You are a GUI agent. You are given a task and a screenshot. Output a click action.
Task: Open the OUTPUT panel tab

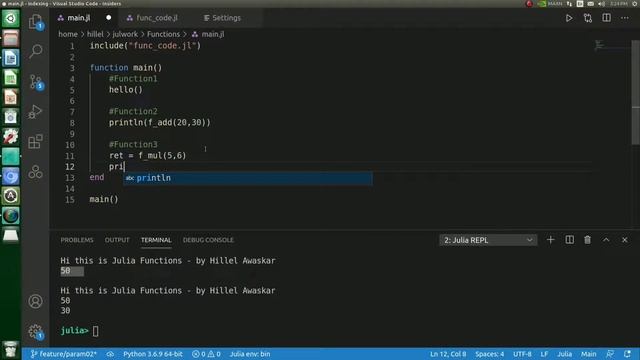117,240
